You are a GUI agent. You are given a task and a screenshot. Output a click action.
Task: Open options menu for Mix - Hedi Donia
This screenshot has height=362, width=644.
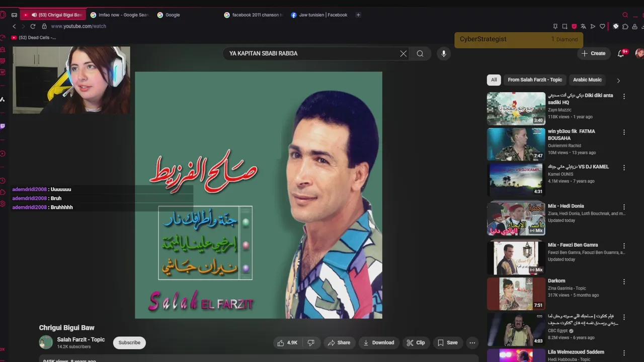click(x=624, y=207)
